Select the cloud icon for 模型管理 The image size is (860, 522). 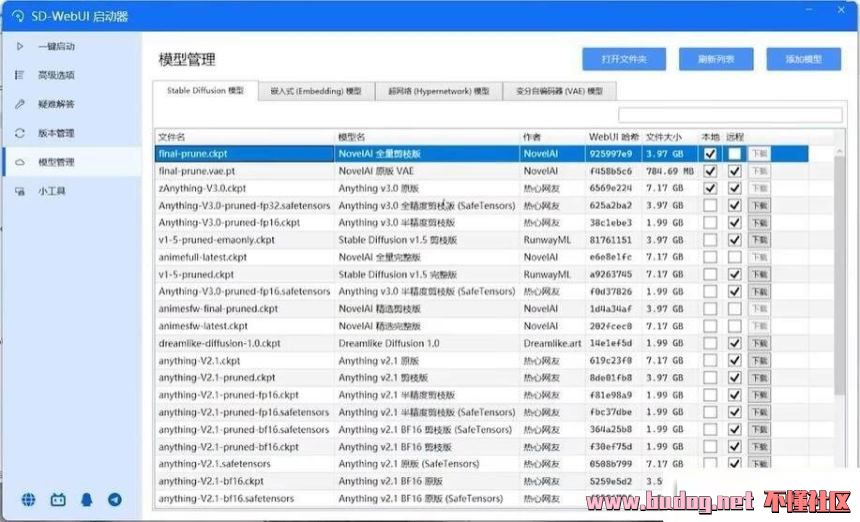20,162
